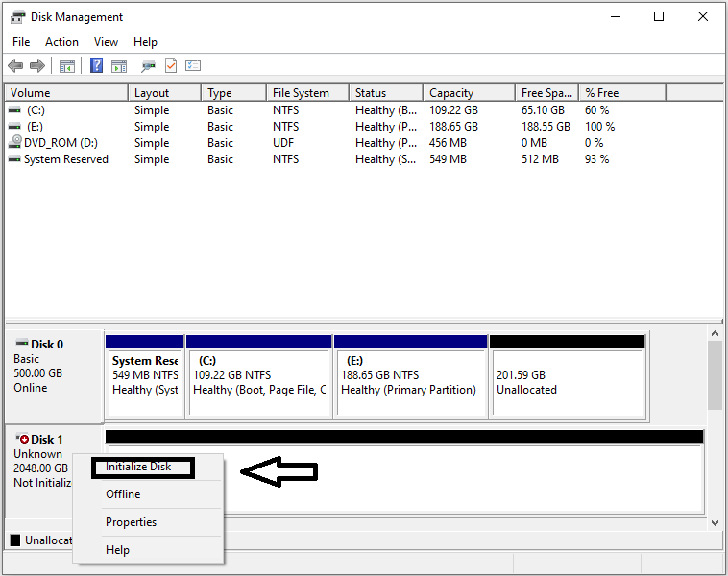
Task: Click the UDF file system cell
Action: tap(283, 143)
